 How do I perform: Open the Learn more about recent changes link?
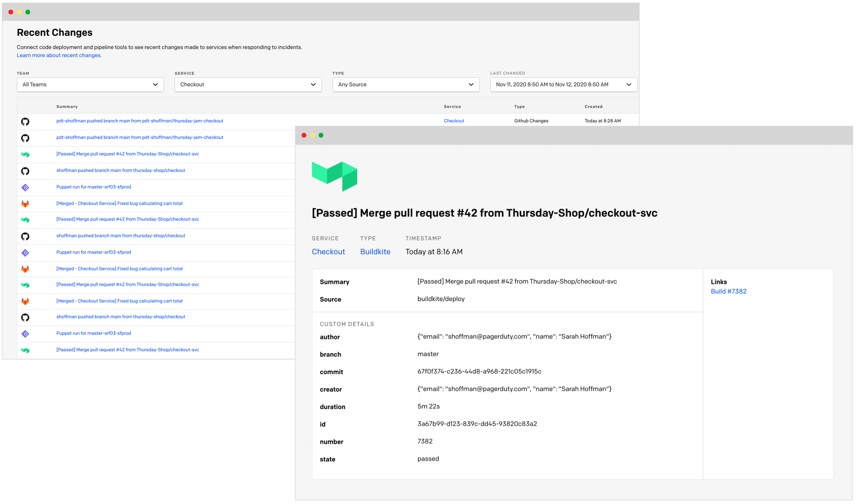pyautogui.click(x=59, y=55)
